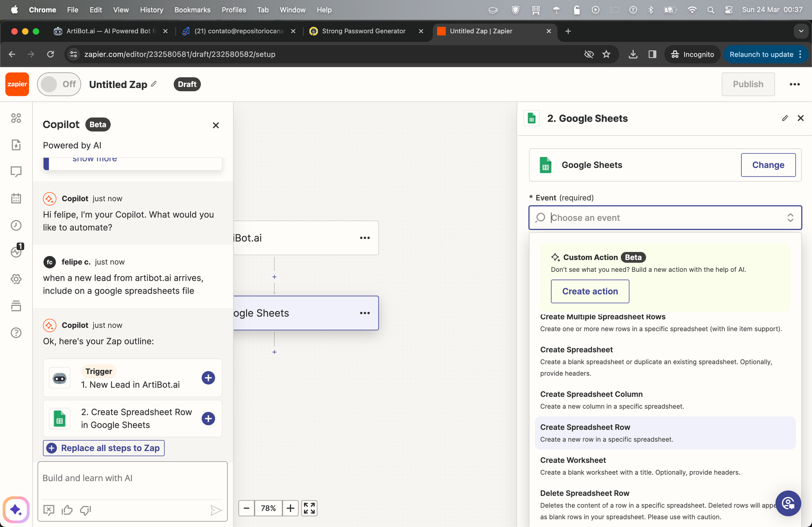Click the 78% zoom level field
Screen dimensions: 812x527
[268, 508]
